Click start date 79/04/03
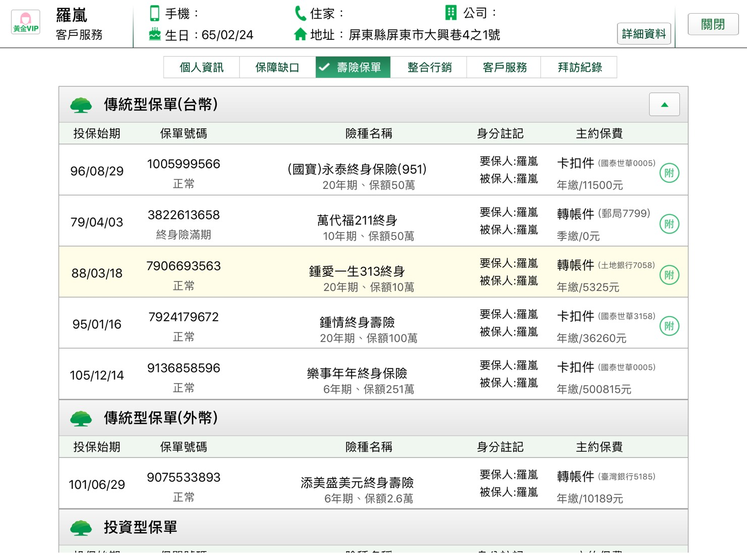Screen dimensions: 747x560 [97, 222]
